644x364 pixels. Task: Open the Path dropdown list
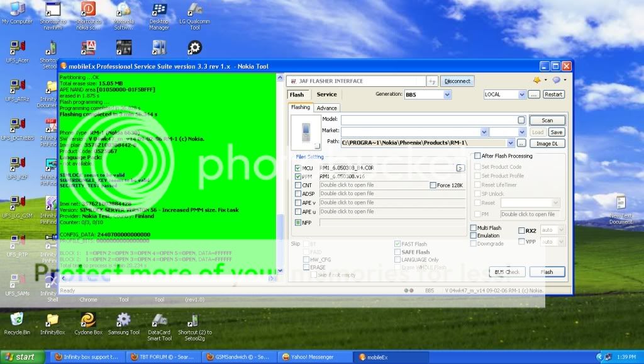click(511, 143)
